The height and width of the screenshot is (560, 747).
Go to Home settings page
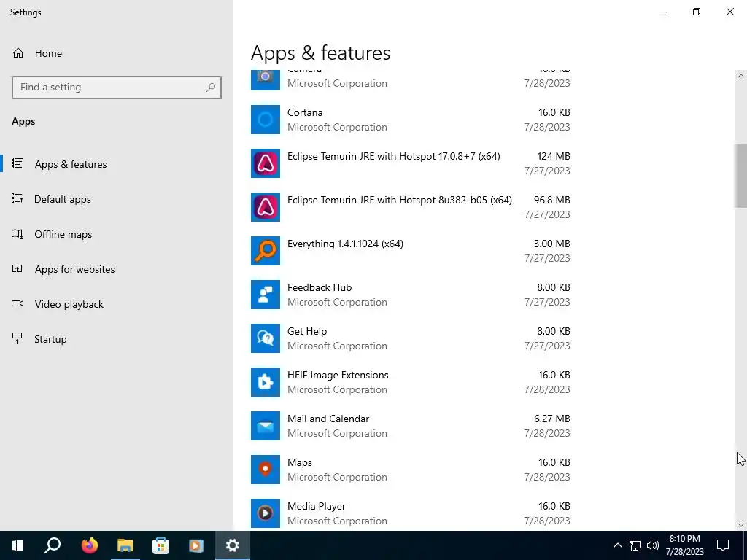(117, 52)
